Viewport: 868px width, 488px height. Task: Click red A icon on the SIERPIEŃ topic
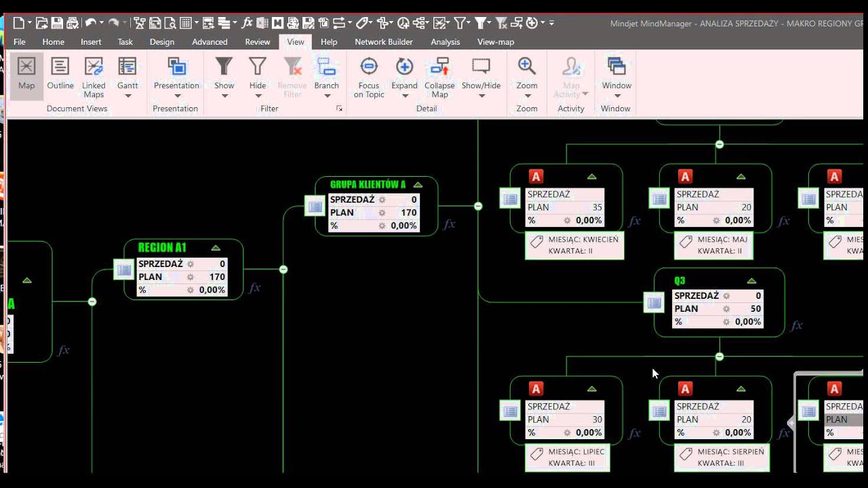tap(685, 389)
